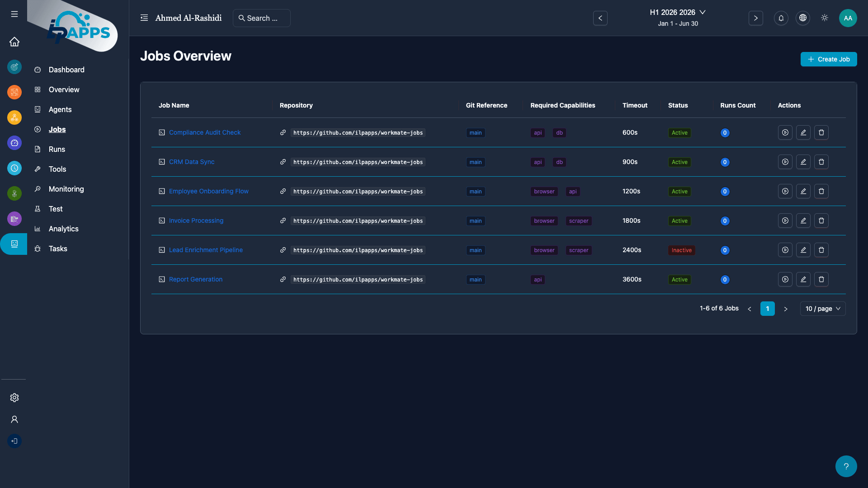Delete the Report Generation job

click(821, 279)
